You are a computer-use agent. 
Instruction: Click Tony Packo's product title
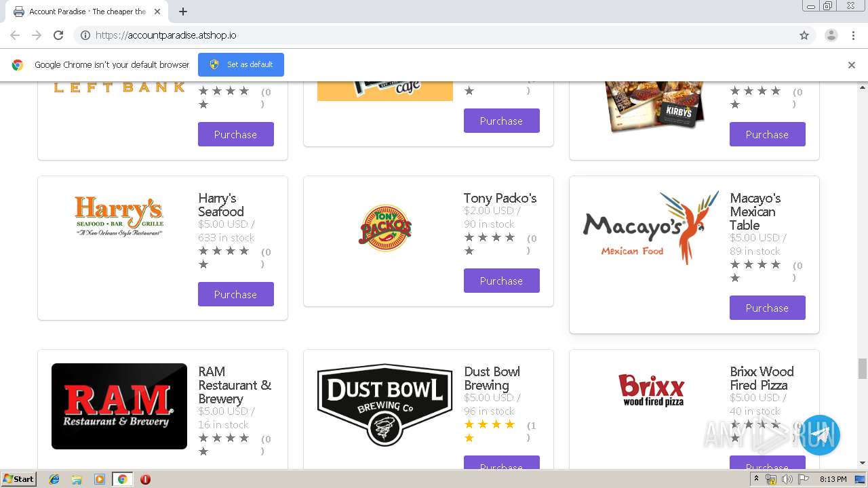[x=500, y=198]
